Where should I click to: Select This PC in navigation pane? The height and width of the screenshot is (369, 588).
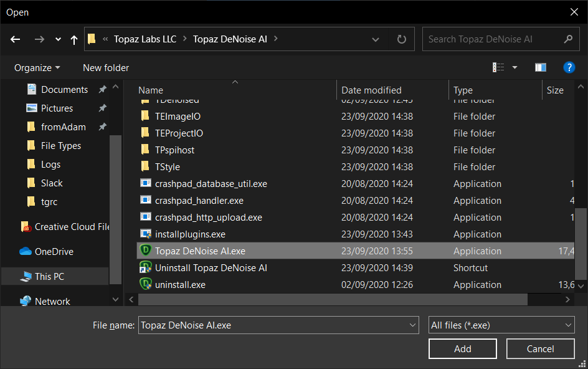click(49, 277)
